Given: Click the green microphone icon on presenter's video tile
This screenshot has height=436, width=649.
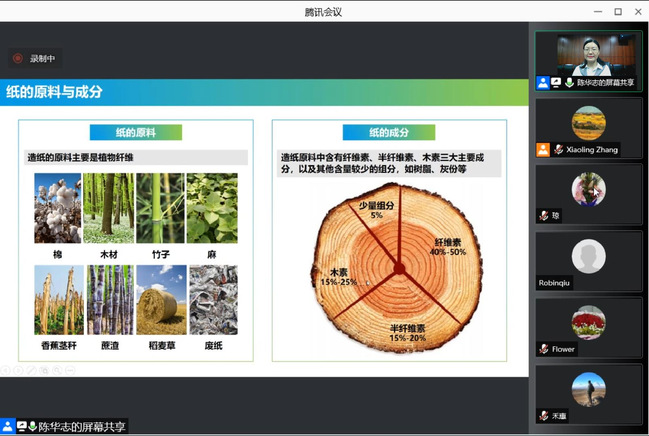Looking at the screenshot, I should 569,83.
